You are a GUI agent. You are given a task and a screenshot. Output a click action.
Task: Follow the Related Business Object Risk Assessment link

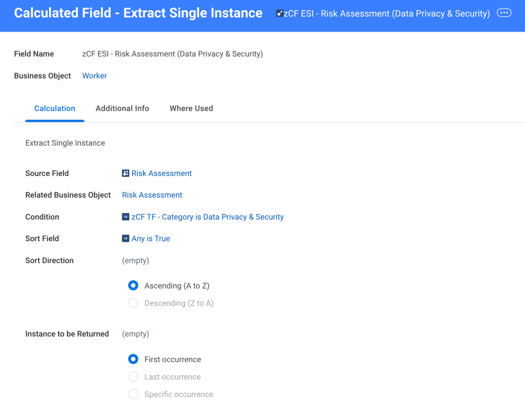click(152, 195)
